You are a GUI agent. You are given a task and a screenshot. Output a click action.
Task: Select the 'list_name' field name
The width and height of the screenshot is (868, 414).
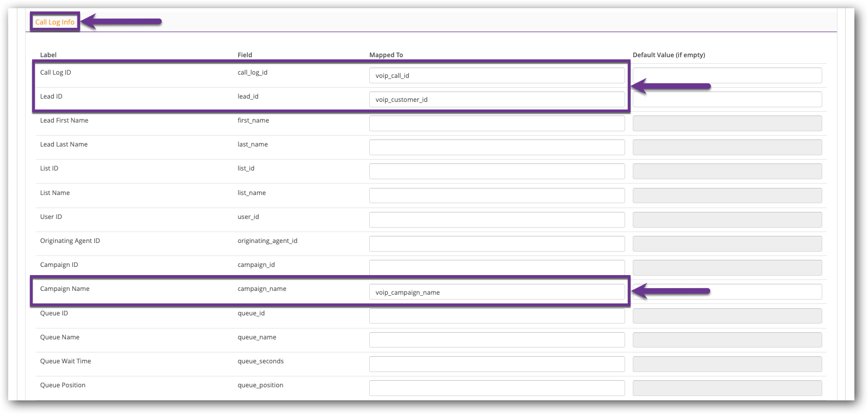coord(252,193)
